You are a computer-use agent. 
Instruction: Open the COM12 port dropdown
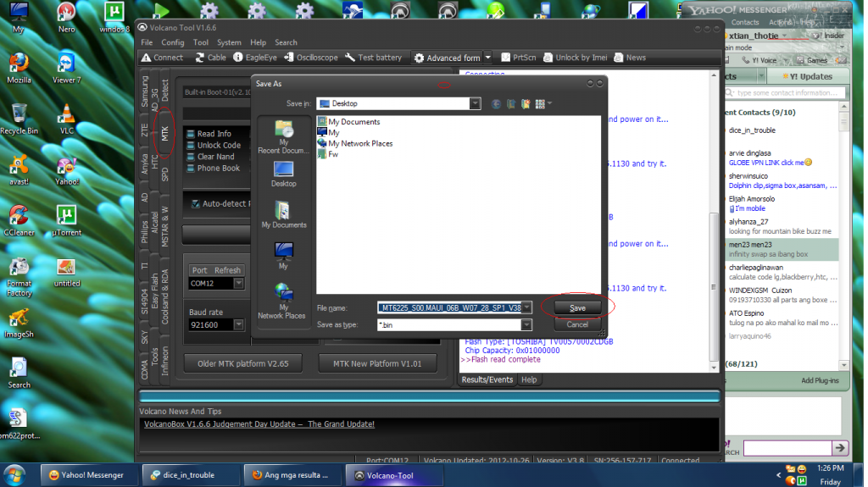(x=238, y=284)
